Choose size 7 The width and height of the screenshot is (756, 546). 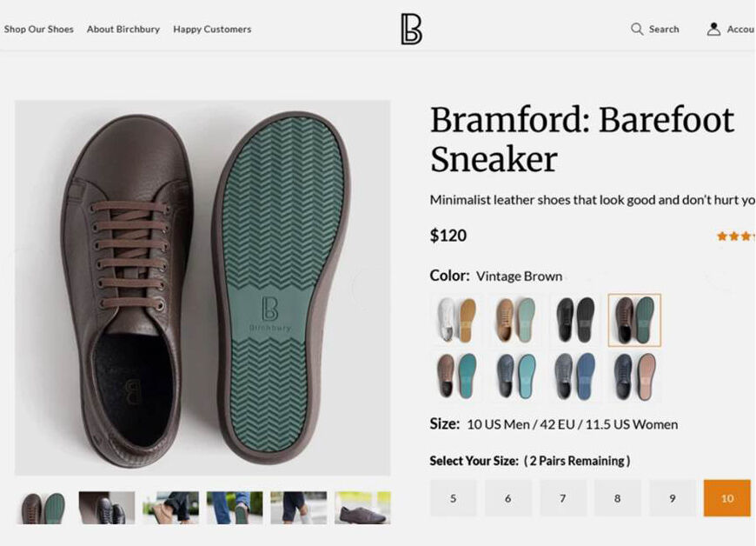click(x=562, y=498)
